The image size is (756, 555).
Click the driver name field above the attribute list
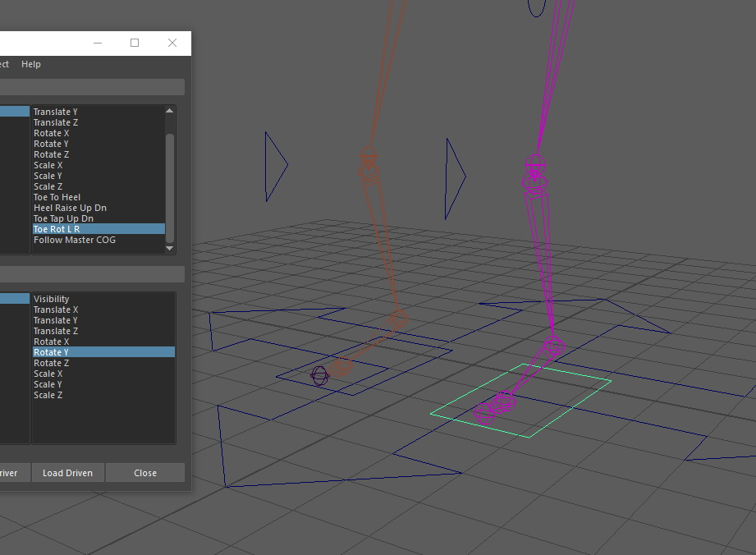tap(90, 87)
